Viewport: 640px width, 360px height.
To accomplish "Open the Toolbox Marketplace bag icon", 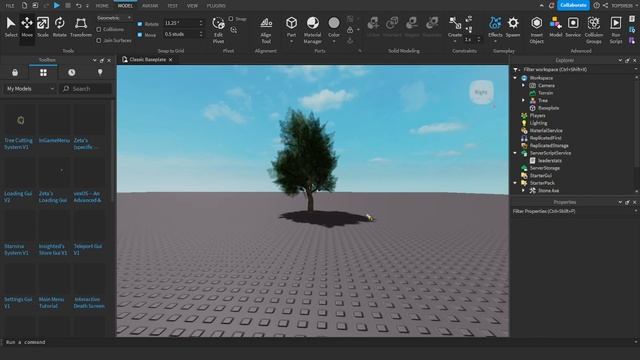I will tap(15, 73).
